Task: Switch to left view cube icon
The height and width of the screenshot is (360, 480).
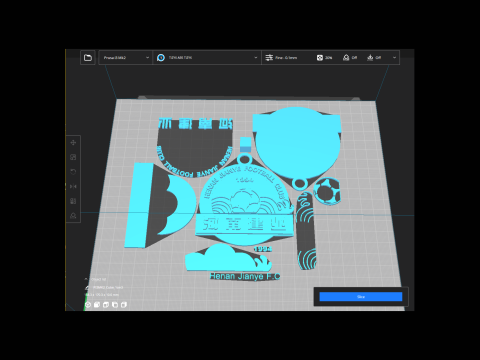Action: [x=115, y=305]
